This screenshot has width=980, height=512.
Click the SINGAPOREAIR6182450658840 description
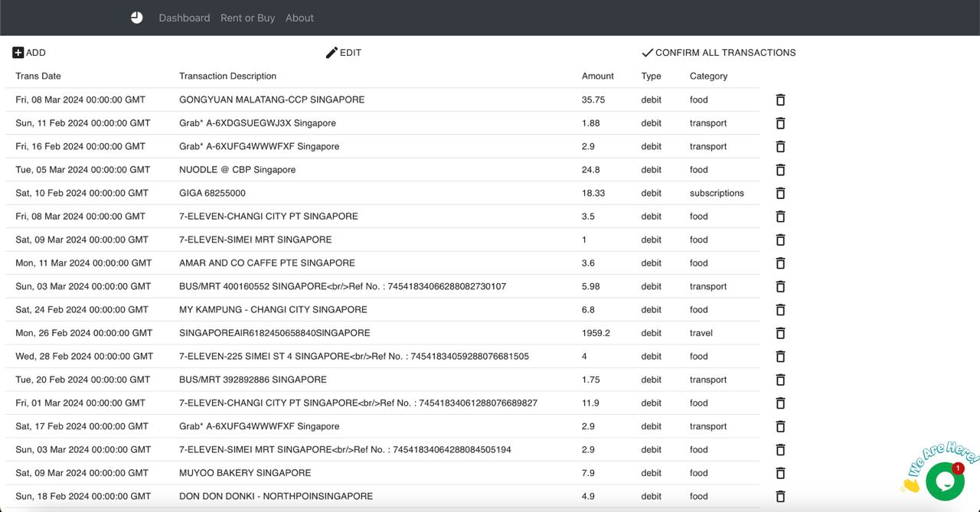click(275, 333)
